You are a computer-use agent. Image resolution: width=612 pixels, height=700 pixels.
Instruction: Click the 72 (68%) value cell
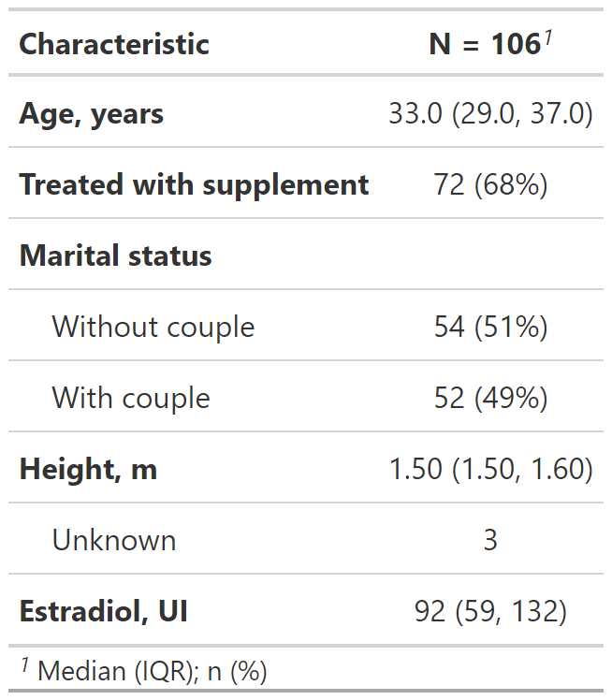coord(490,184)
